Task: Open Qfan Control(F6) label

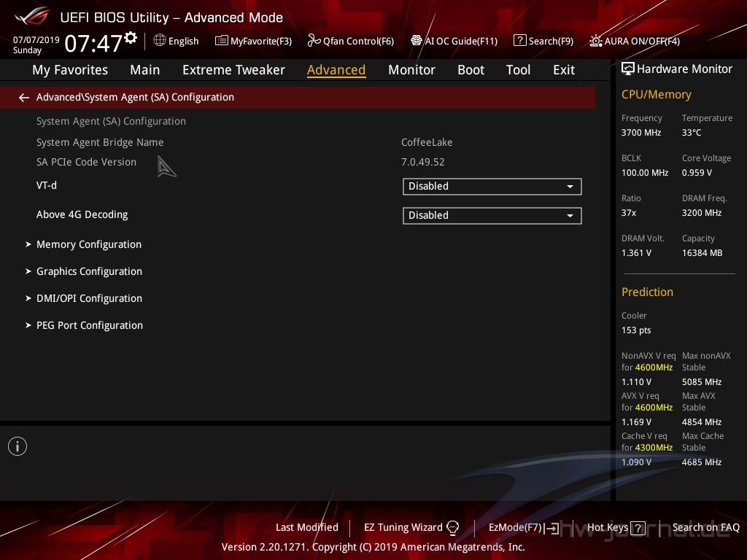Action: tap(358, 42)
